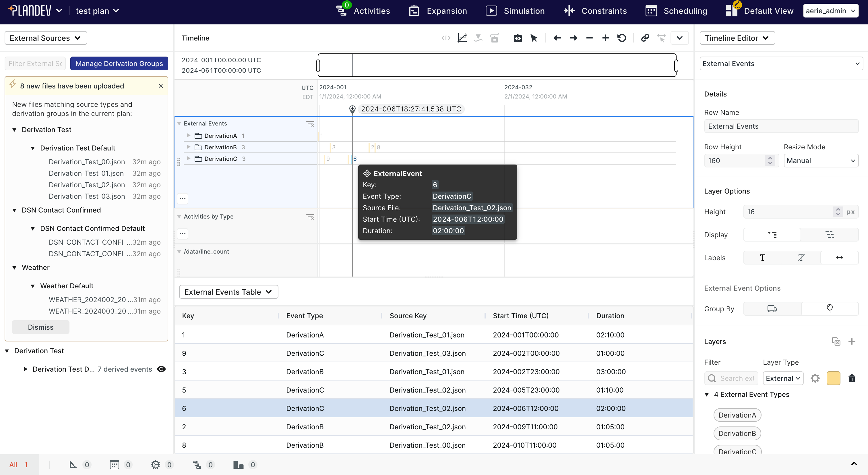
Task: Select the cursor/pointer tool in the Timeline toolbar
Action: pos(534,38)
